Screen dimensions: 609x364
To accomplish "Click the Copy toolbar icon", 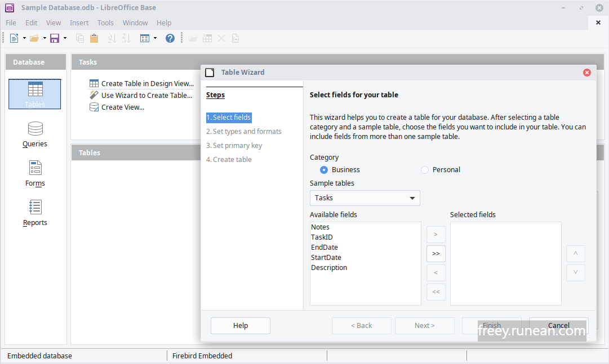I will click(x=80, y=38).
